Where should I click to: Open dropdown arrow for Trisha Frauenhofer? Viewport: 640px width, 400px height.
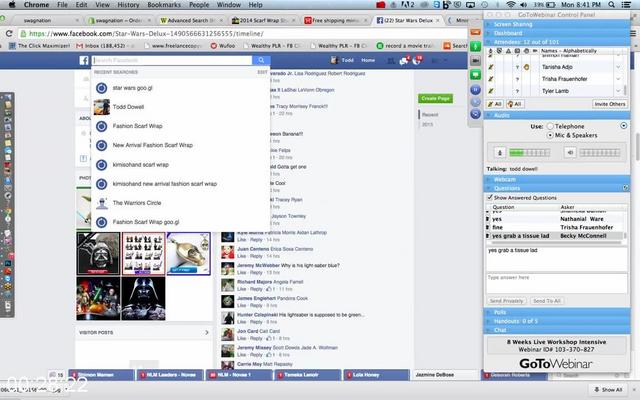(x=618, y=79)
